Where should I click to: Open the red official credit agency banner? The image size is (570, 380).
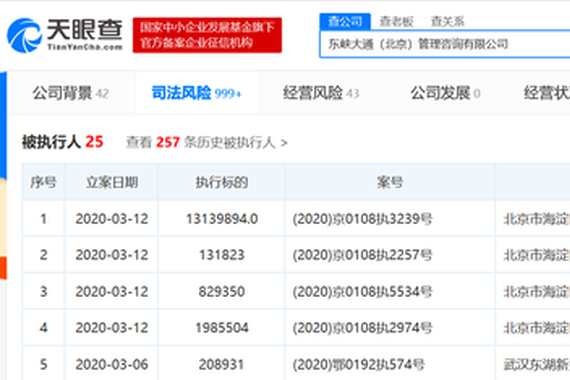pos(207,35)
